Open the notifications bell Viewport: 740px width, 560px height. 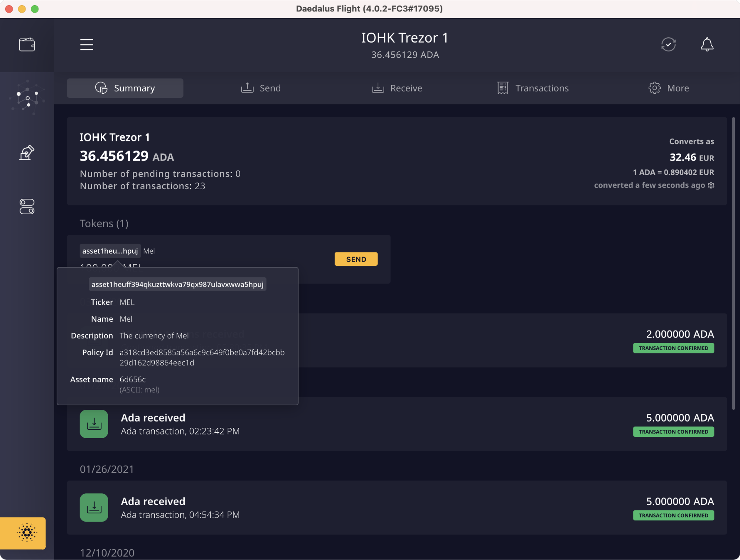(707, 44)
